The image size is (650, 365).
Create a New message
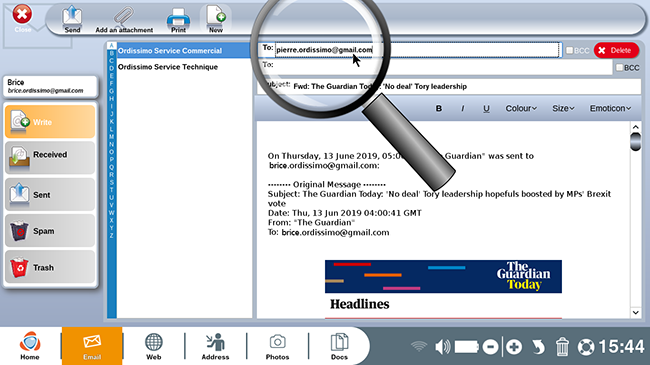[x=216, y=19]
